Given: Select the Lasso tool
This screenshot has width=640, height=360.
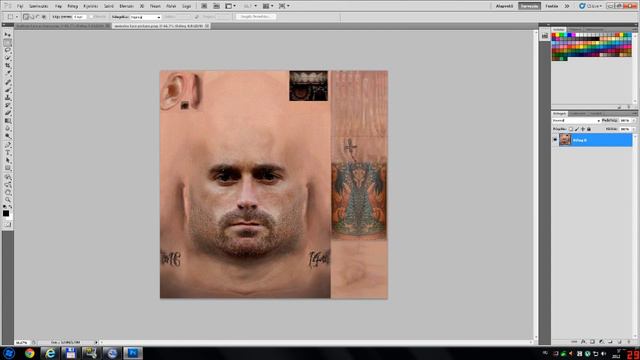Looking at the screenshot, I should (x=7, y=51).
